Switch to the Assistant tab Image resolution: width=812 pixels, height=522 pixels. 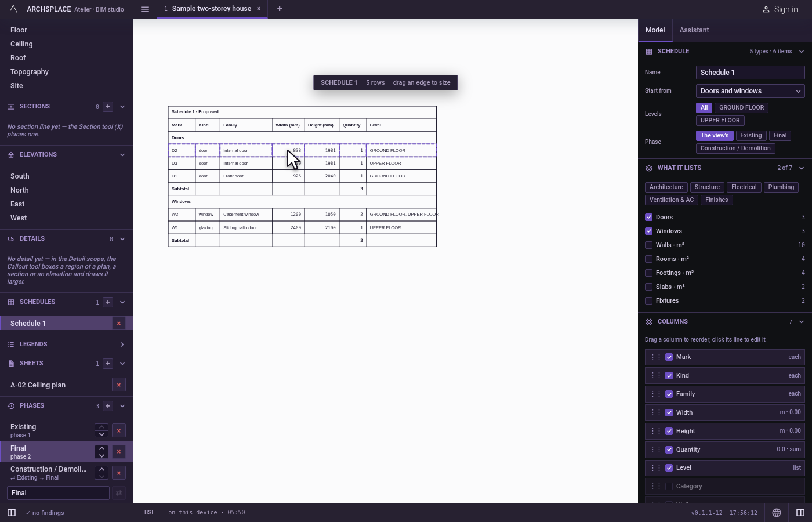coord(694,30)
